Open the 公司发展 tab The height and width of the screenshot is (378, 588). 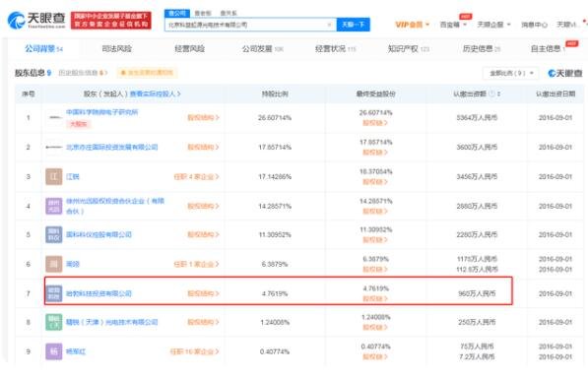point(263,48)
